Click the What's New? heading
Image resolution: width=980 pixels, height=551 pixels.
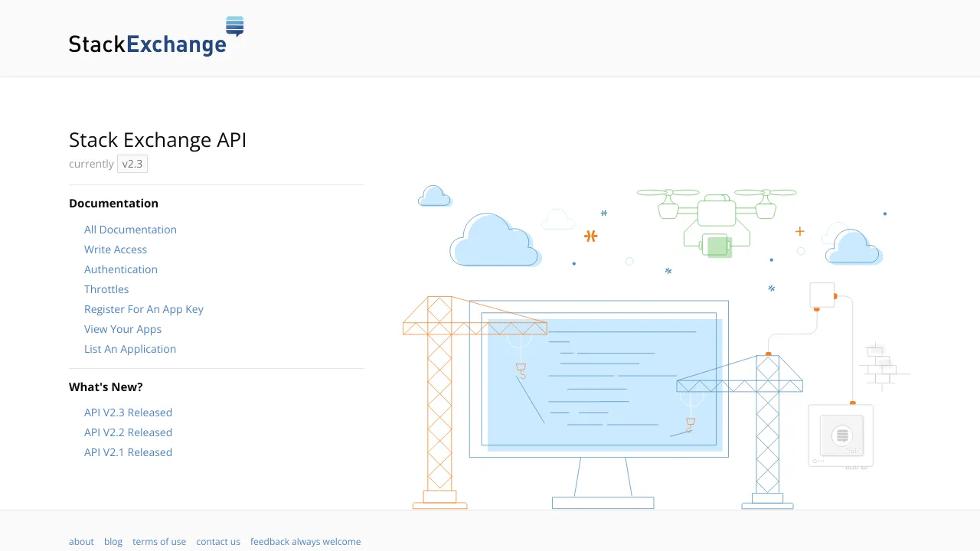(106, 387)
